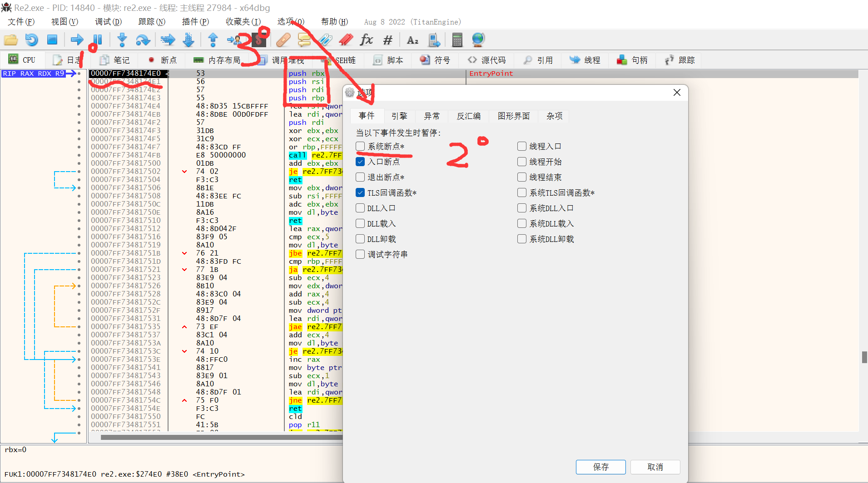Open the 视图(V) menu
Viewport: 868px width, 483px height.
(x=64, y=22)
